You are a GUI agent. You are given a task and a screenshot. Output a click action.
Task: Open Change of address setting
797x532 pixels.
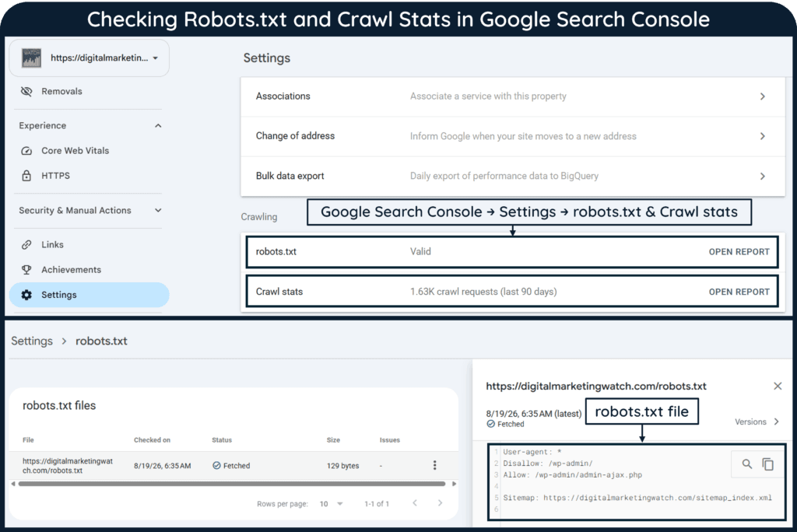coord(512,136)
